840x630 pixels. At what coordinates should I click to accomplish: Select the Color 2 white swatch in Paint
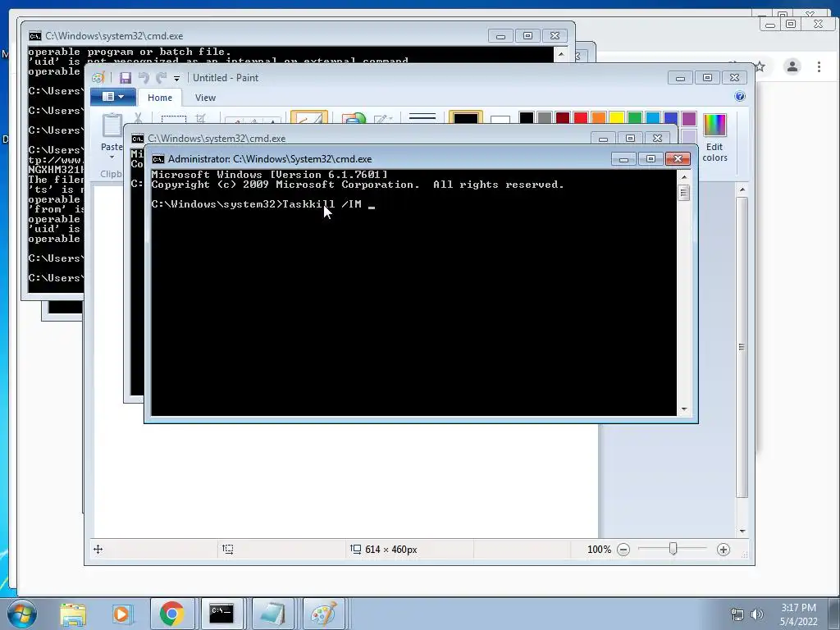[500, 120]
